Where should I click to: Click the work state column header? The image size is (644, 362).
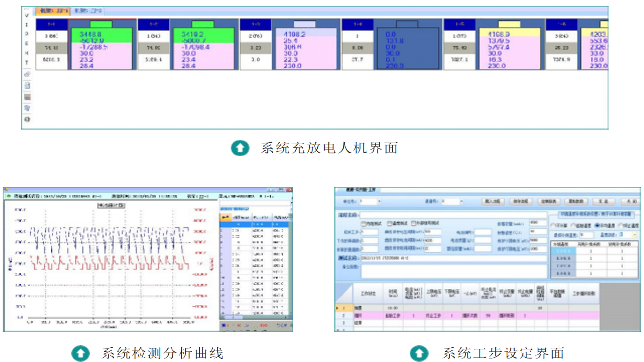coord(368,294)
